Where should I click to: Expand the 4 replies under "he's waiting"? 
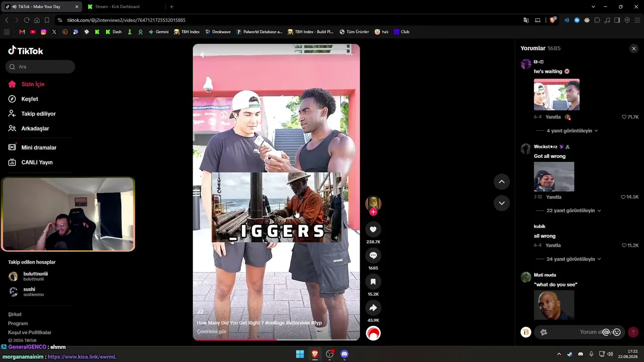(x=572, y=131)
